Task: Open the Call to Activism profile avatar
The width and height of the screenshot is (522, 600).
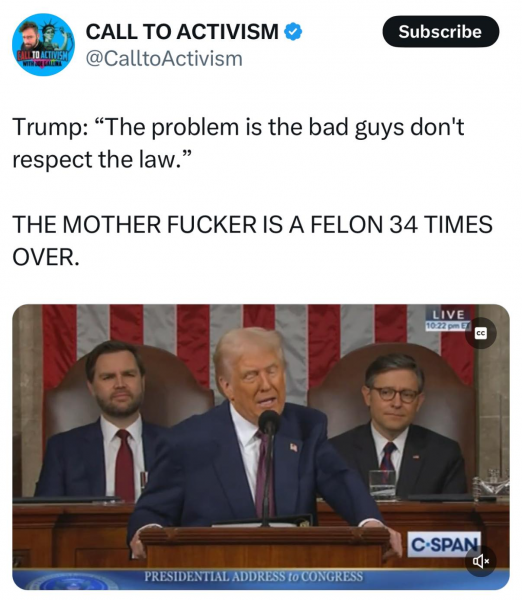Action: pyautogui.click(x=43, y=44)
